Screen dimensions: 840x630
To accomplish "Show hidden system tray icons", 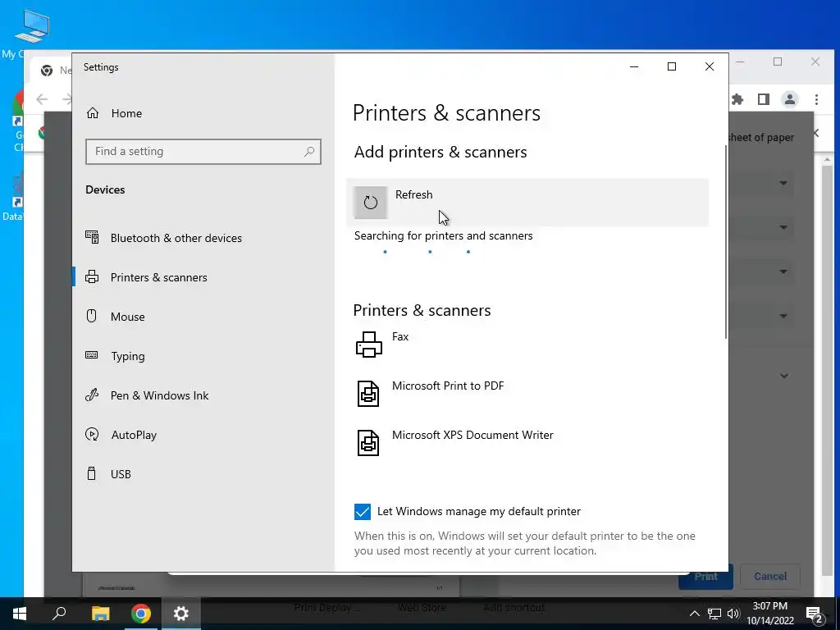I will [x=694, y=614].
